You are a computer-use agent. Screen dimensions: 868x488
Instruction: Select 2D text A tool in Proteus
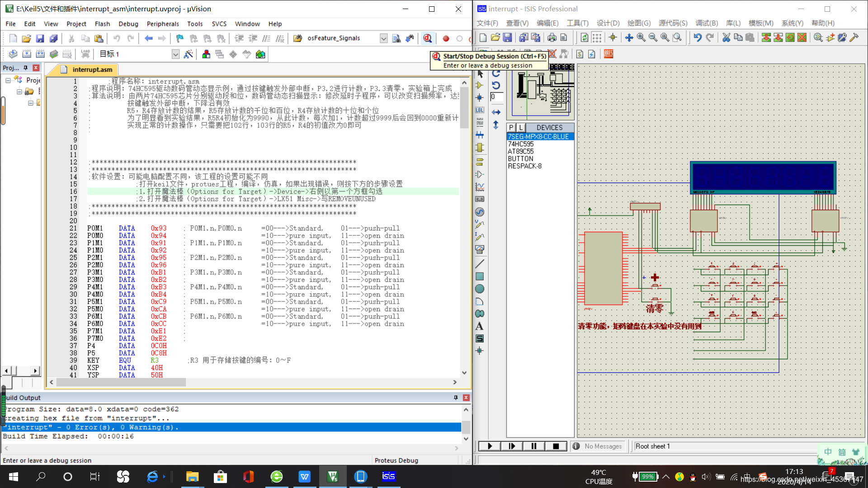[x=480, y=326]
